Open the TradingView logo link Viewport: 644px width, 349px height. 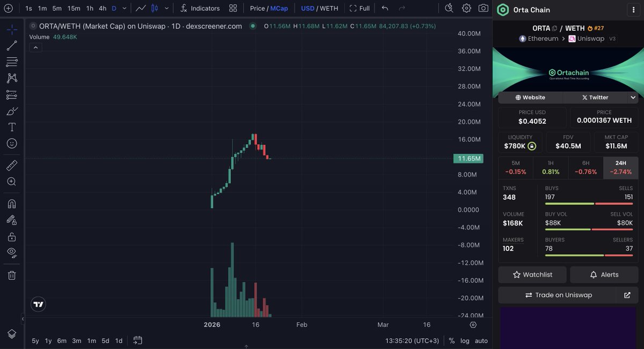point(38,304)
